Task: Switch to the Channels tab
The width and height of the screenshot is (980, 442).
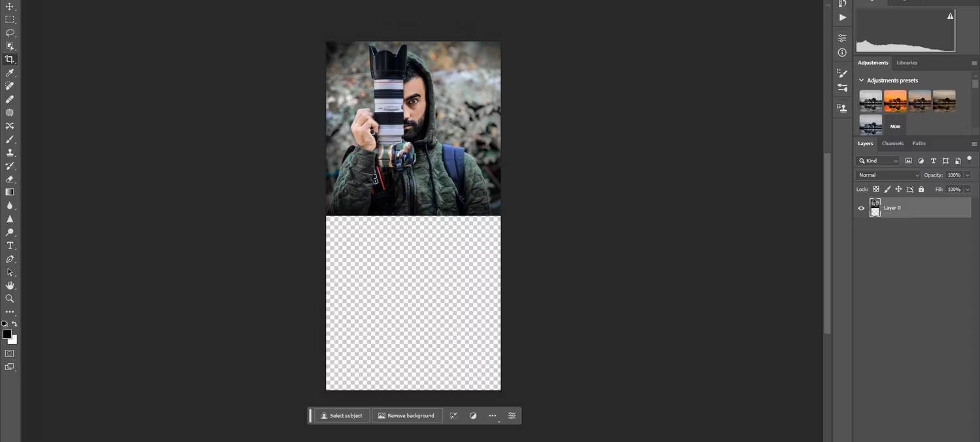Action: click(892, 143)
